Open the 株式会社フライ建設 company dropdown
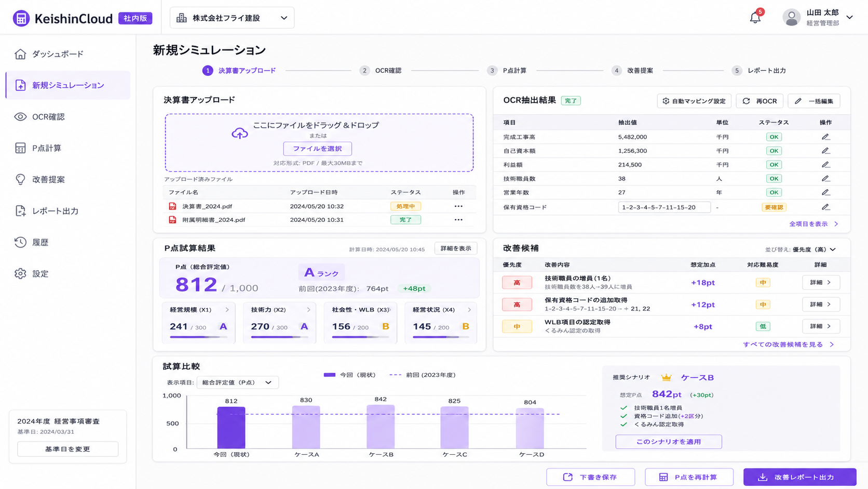The height and width of the screenshot is (489, 868). pyautogui.click(x=232, y=18)
